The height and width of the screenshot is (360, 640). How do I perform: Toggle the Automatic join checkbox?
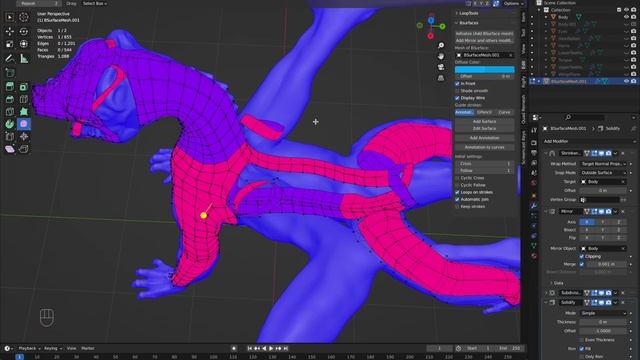point(458,199)
